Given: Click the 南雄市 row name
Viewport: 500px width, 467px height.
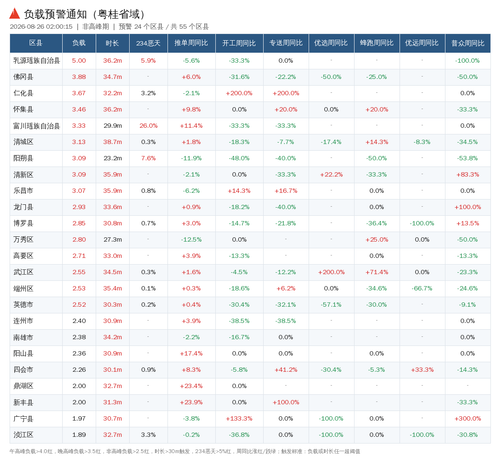Looking at the screenshot, I should [23, 337].
